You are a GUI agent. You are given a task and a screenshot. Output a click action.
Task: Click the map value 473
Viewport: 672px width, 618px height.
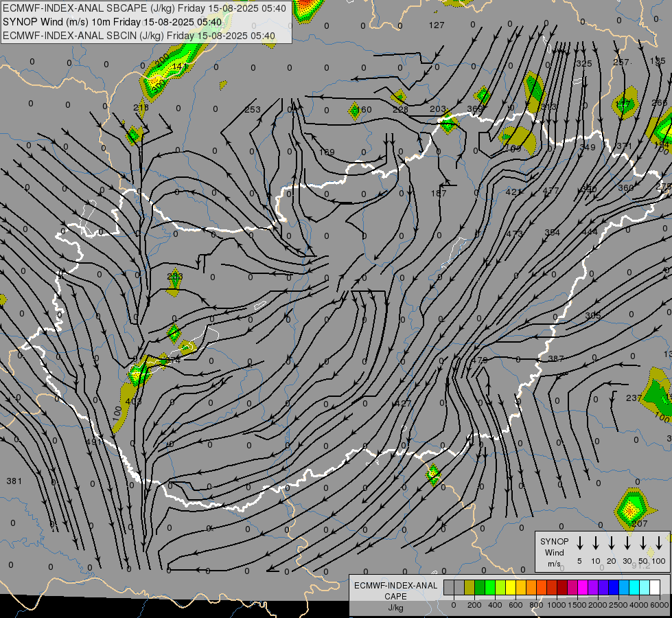click(x=514, y=233)
